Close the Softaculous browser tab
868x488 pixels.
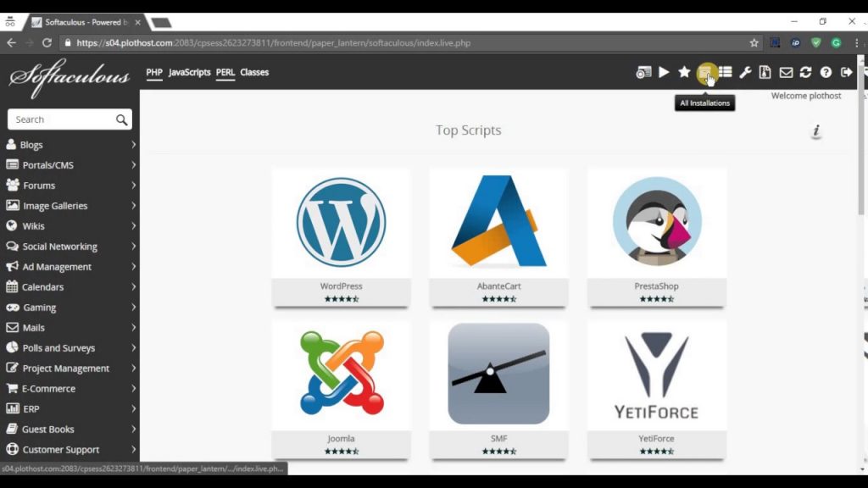point(137,22)
